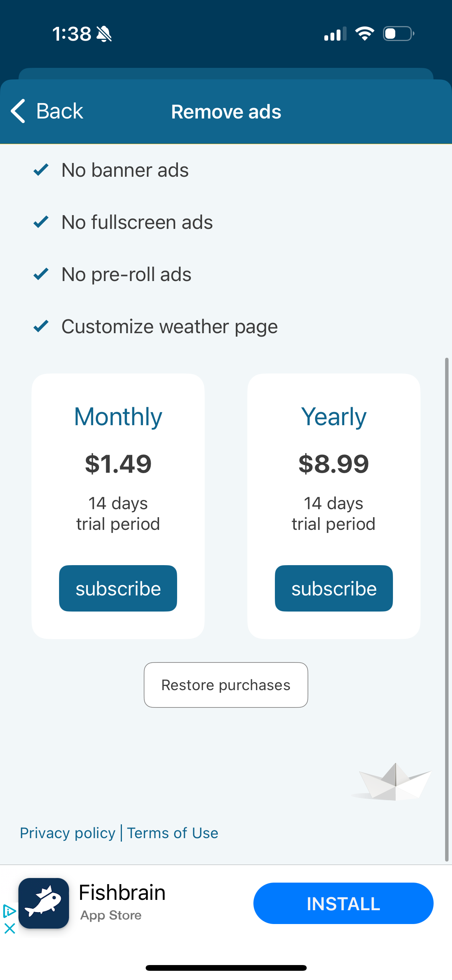Tap the paper boat illustration

tap(393, 782)
